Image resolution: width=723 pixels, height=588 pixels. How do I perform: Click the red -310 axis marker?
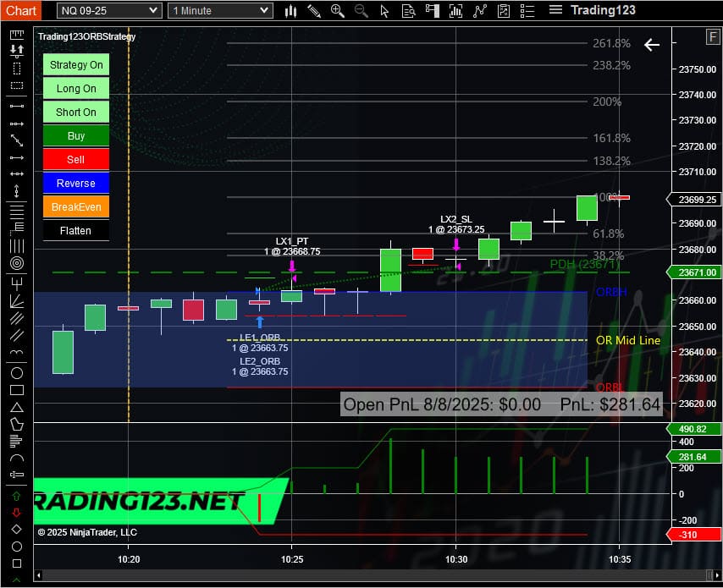694,535
